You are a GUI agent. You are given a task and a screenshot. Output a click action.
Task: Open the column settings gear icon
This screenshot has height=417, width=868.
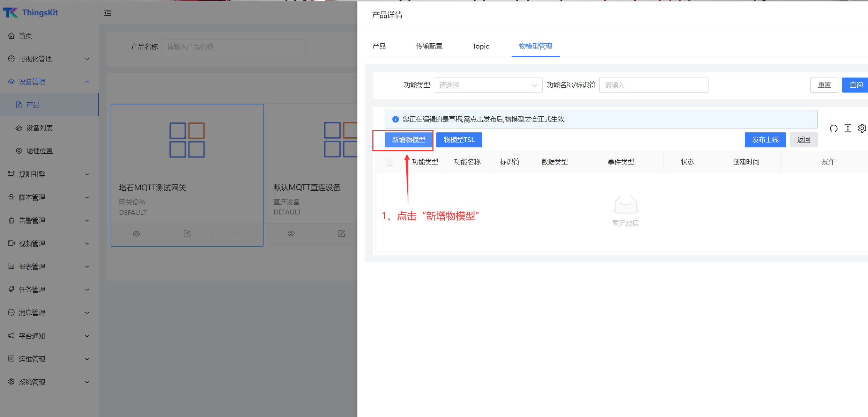[x=862, y=129]
